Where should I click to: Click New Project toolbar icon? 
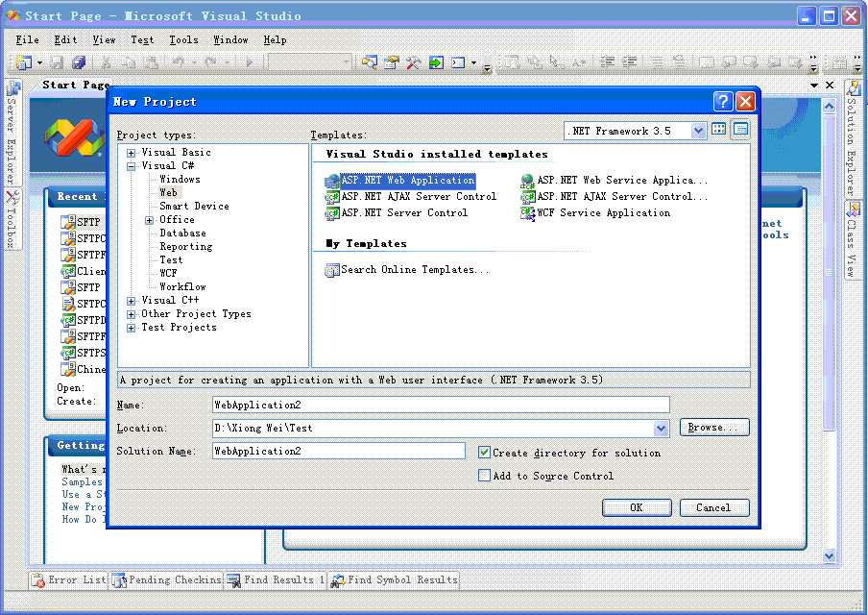(x=23, y=62)
